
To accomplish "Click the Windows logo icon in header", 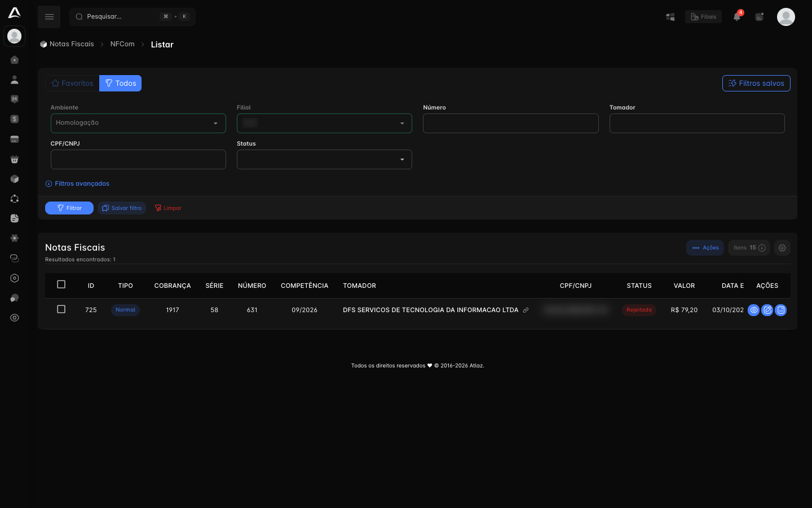I will pos(670,17).
